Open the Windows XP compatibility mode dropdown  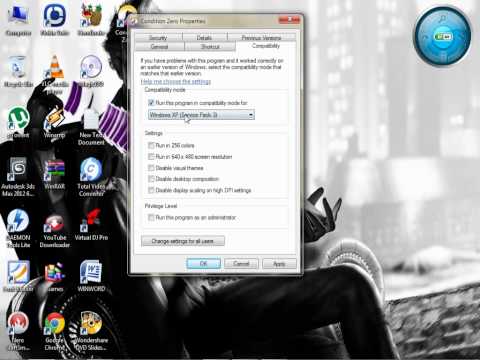201,115
